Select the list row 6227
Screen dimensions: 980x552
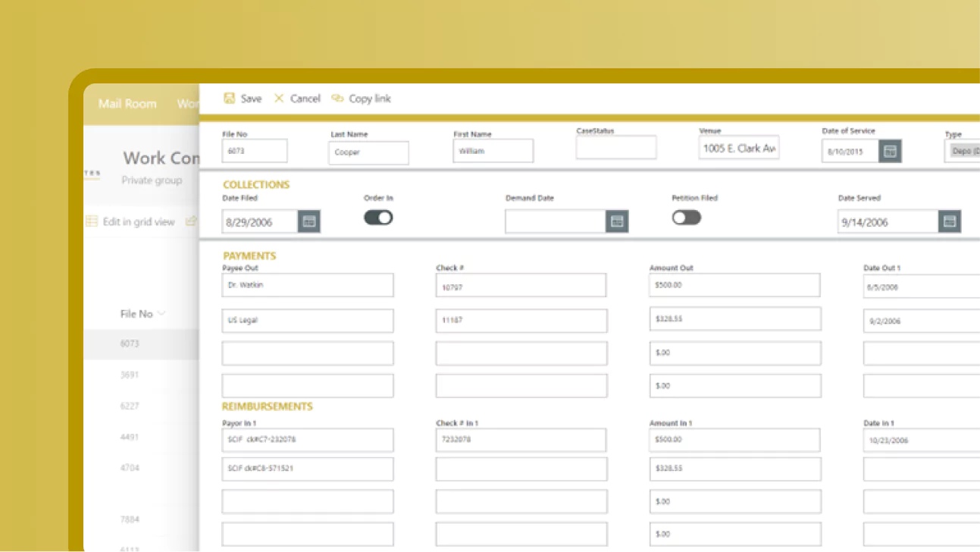click(141, 406)
